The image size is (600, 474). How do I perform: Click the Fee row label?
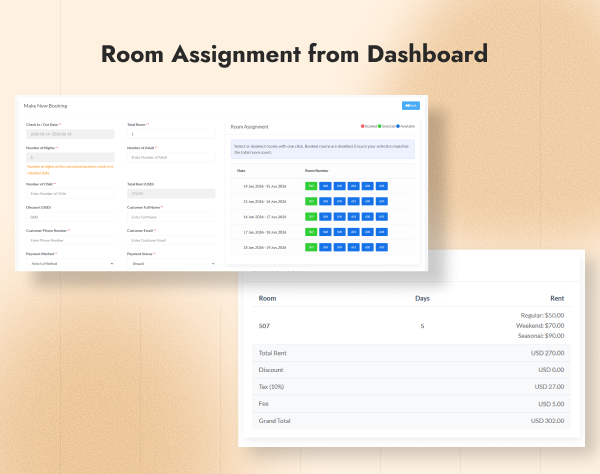[x=264, y=404]
